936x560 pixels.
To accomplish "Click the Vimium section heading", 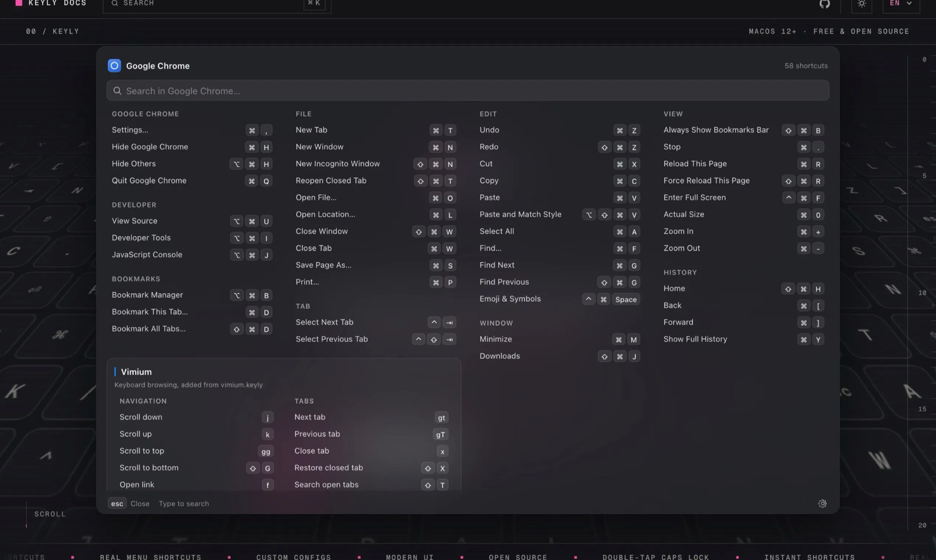I will 136,372.
